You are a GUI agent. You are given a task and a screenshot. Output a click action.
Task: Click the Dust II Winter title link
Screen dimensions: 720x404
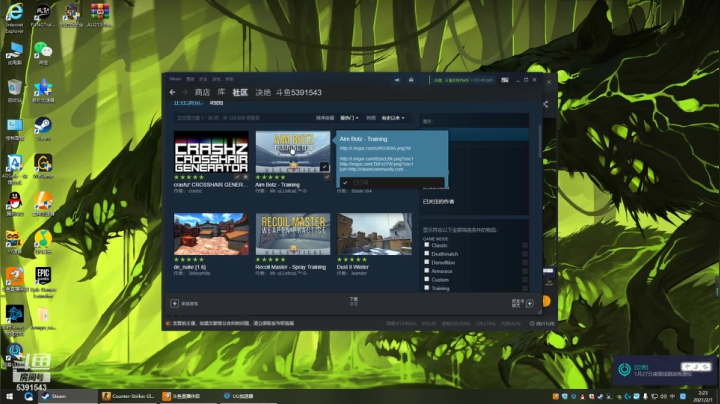point(353,267)
